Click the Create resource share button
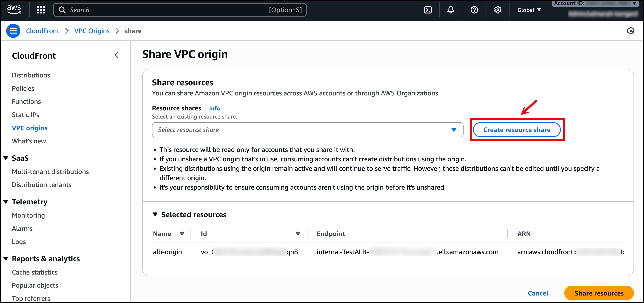 [517, 130]
